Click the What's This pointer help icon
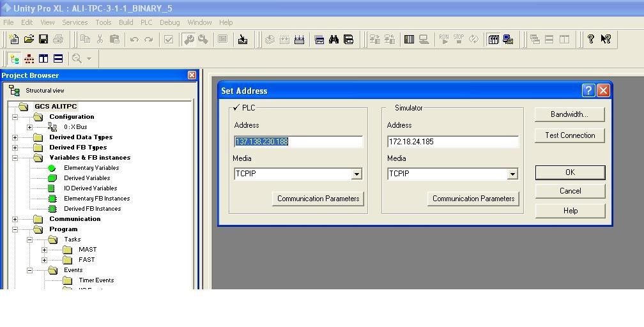Image resolution: width=644 pixels, height=327 pixels. (606, 39)
